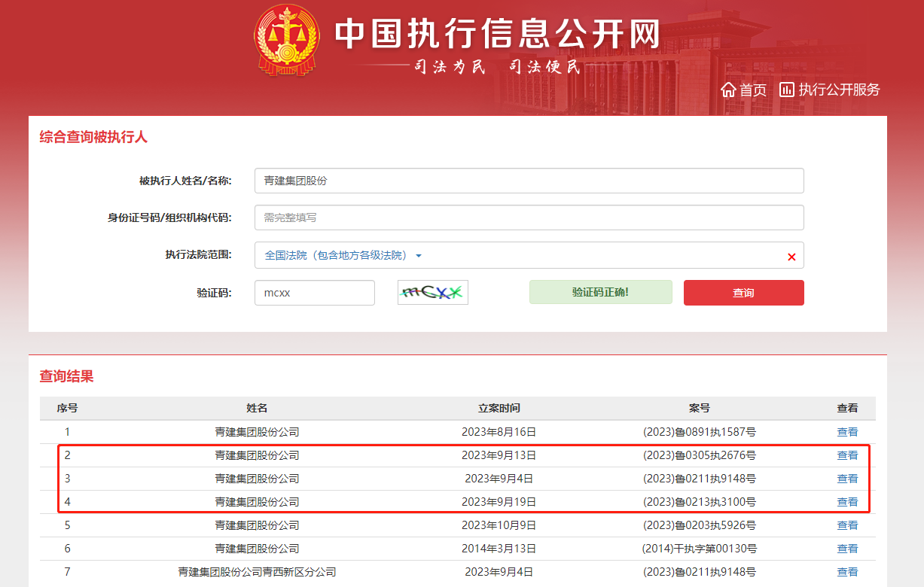Click the 查看 column header
The image size is (924, 587).
pyautogui.click(x=847, y=408)
